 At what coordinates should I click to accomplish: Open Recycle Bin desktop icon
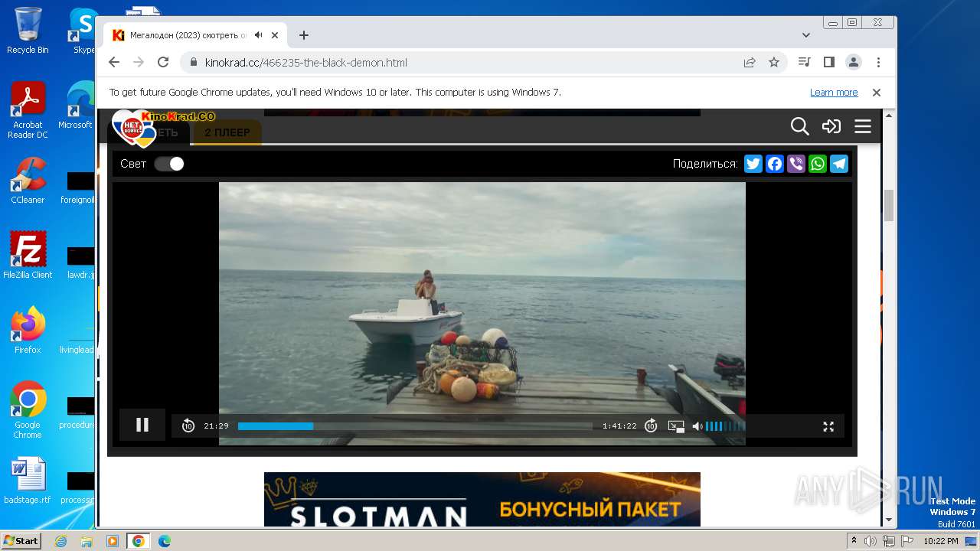28,31
